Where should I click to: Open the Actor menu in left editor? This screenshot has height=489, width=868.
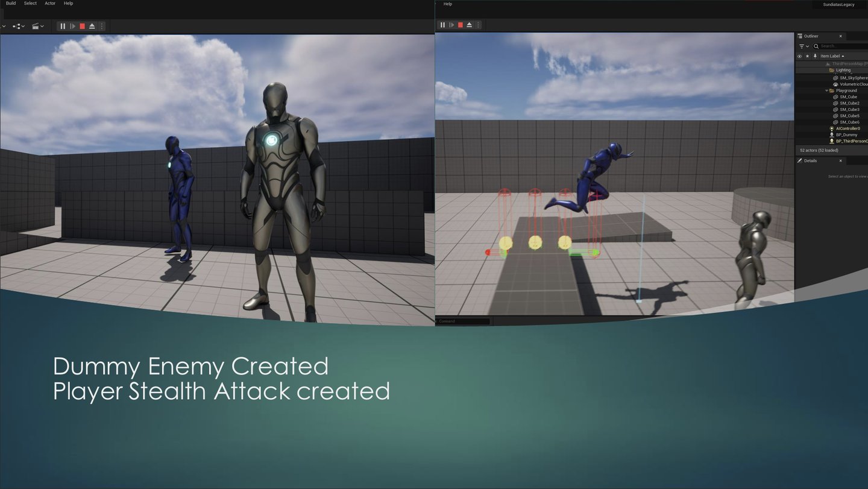click(x=50, y=3)
